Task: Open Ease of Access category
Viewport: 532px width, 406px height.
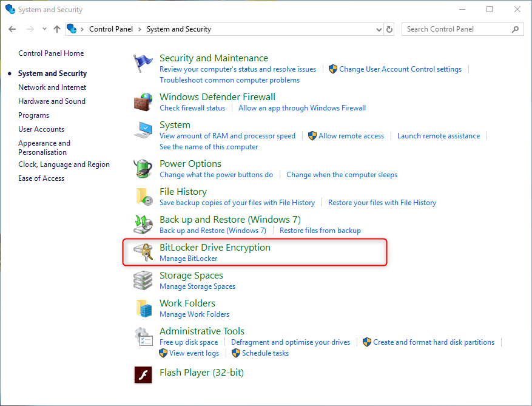Action: (x=41, y=178)
